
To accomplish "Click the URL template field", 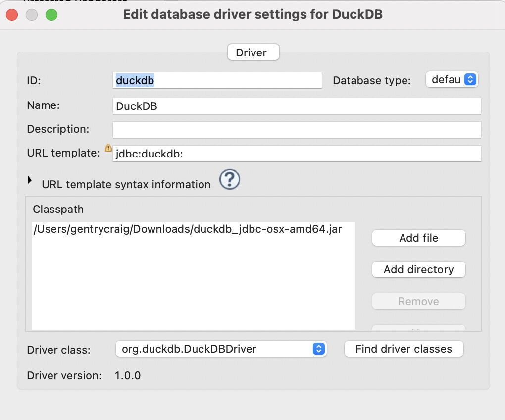I will click(297, 154).
